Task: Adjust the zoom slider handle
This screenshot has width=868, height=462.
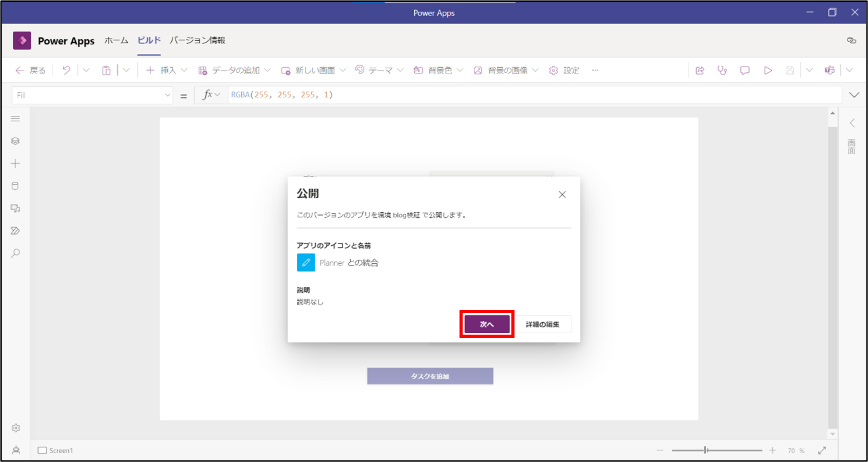Action: (705, 450)
